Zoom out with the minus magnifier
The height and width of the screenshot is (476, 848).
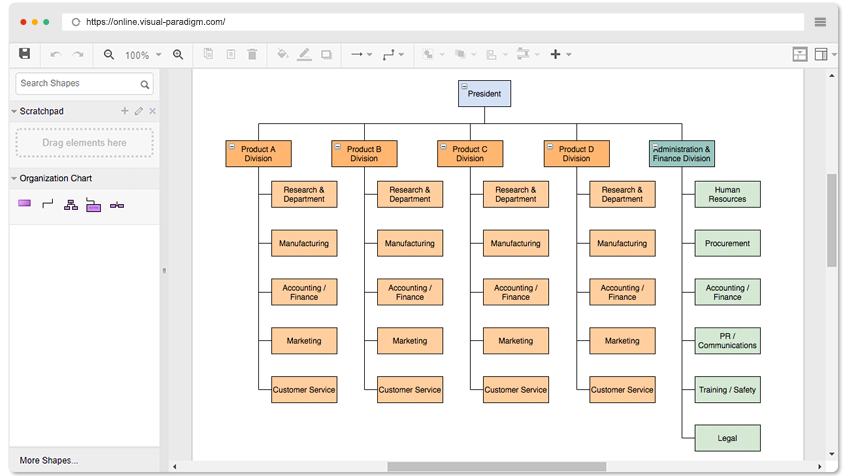[109, 55]
